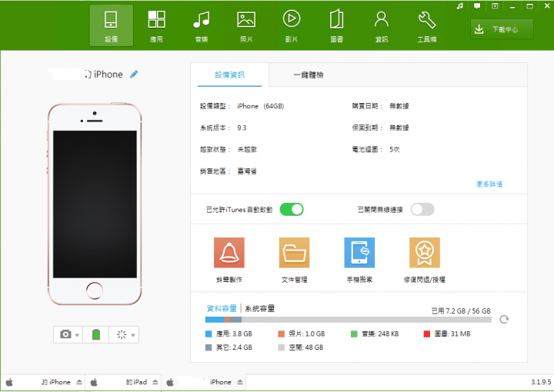Open the 工具箱 (Toolbox) section

pyautogui.click(x=427, y=25)
